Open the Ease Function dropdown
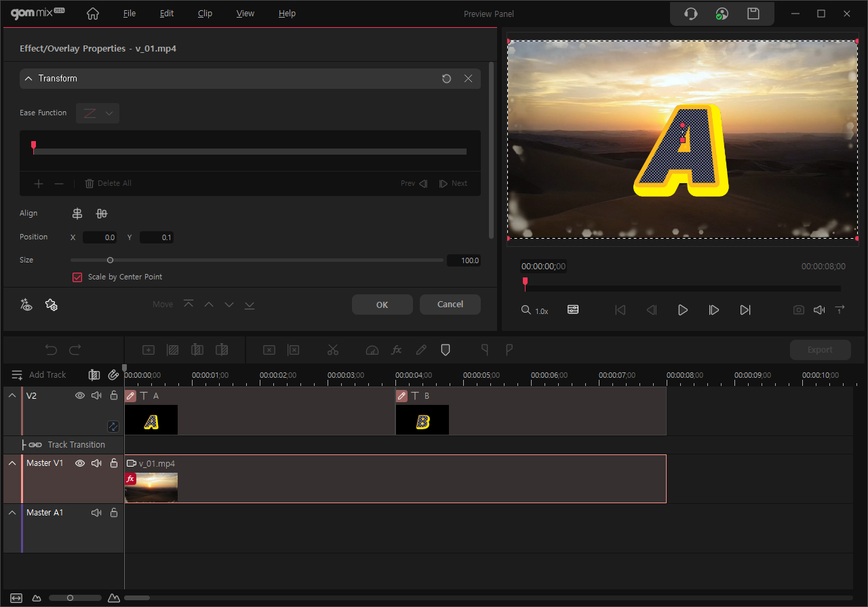 (98, 113)
